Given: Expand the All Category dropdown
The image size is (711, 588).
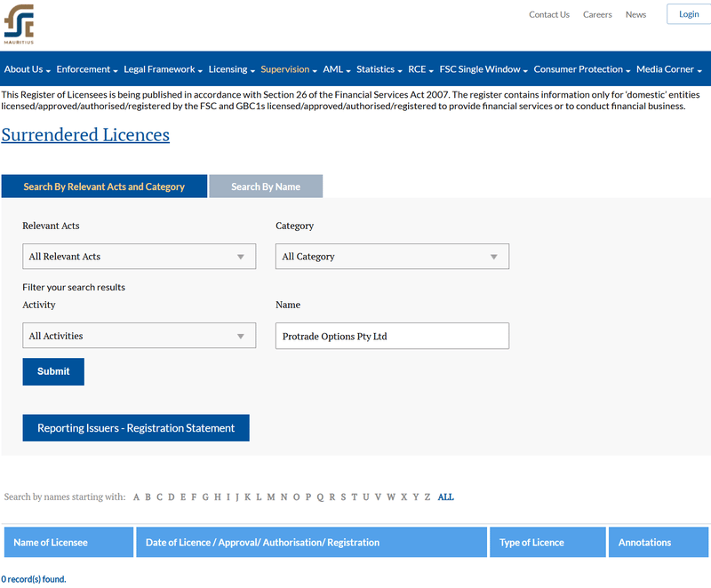Looking at the screenshot, I should point(392,257).
